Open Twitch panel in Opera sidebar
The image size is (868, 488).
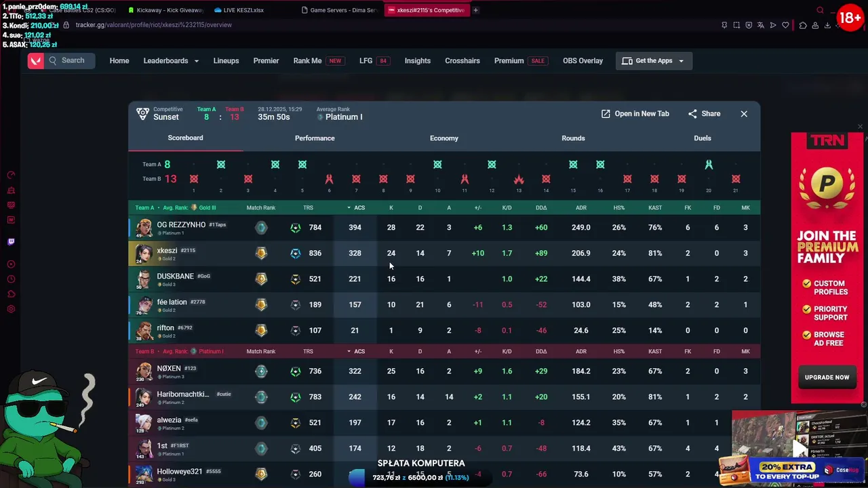click(x=11, y=242)
